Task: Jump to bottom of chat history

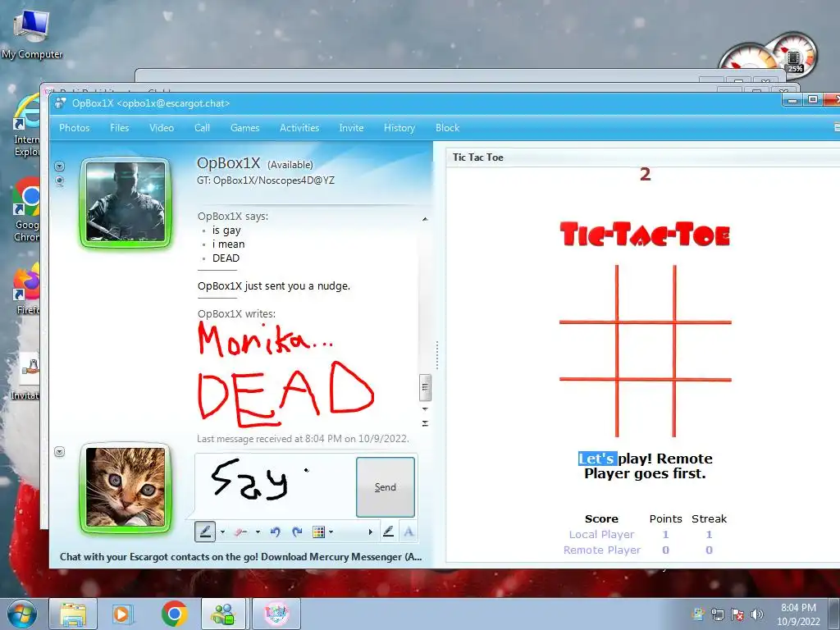Action: (425, 423)
